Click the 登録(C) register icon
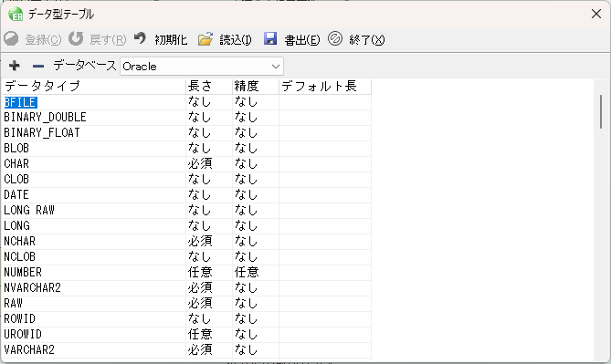The width and height of the screenshot is (611, 364). 11,39
